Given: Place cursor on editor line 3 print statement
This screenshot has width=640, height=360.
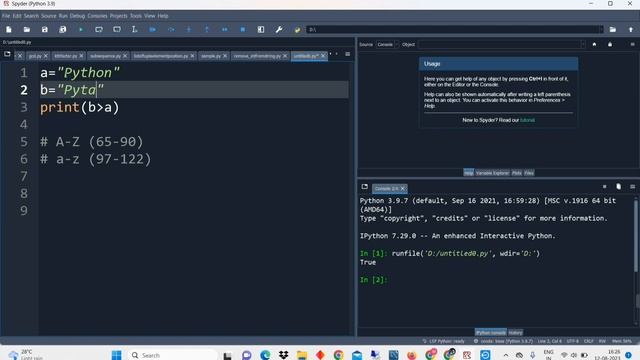Looking at the screenshot, I should (80, 107).
